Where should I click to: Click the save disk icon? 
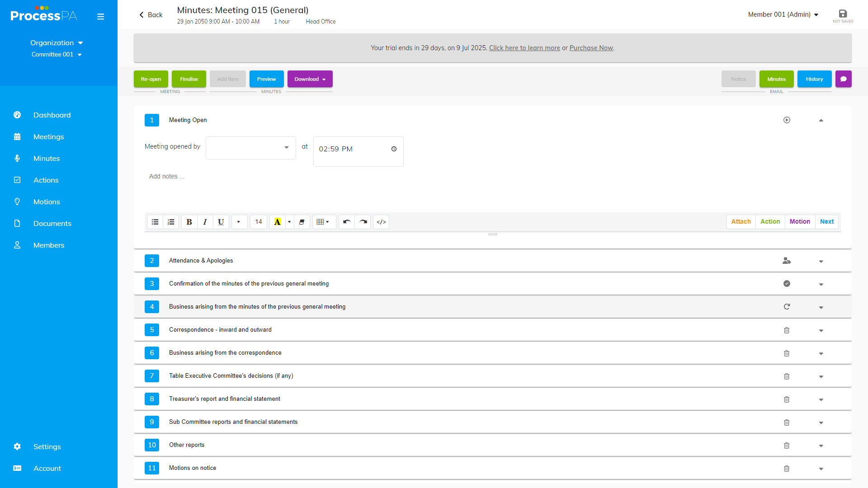[x=843, y=14]
